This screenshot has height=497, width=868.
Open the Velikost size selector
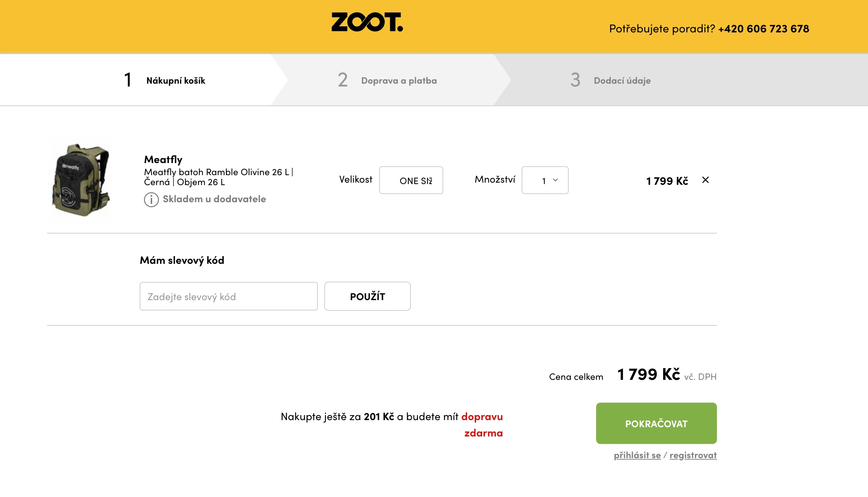411,181
